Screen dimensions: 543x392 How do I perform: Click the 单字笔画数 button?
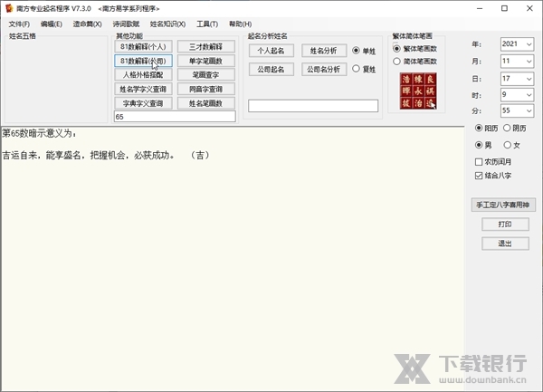pos(206,61)
